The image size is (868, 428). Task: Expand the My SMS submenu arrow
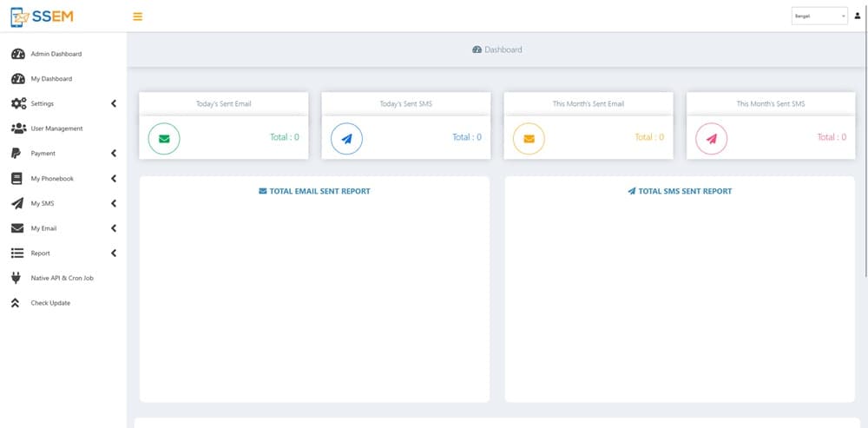pos(114,204)
